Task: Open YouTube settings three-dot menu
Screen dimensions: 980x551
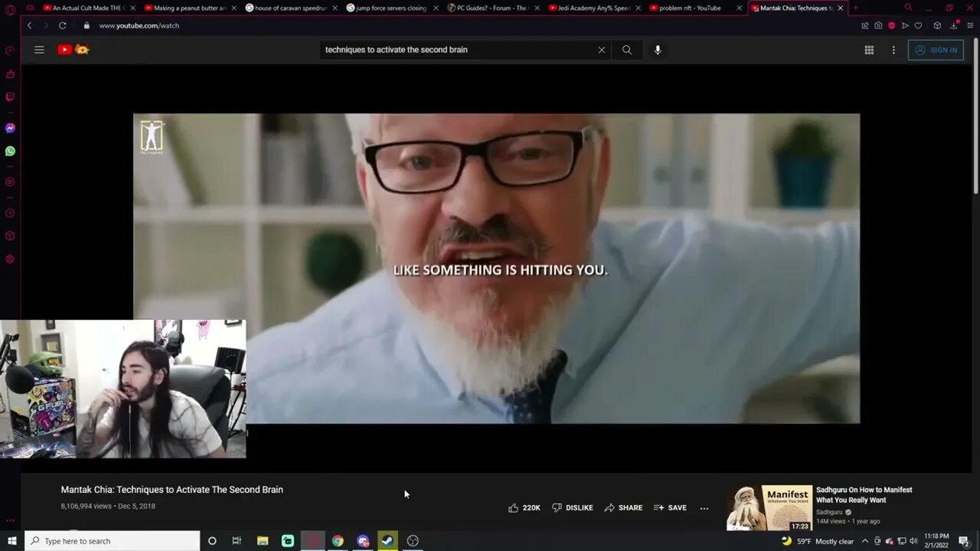Action: coord(893,50)
